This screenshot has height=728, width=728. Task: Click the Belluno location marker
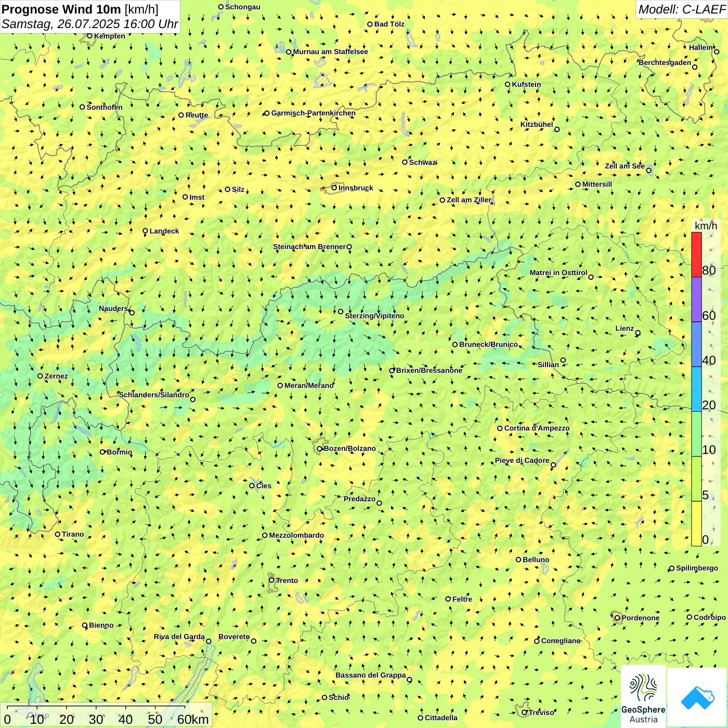[518, 560]
